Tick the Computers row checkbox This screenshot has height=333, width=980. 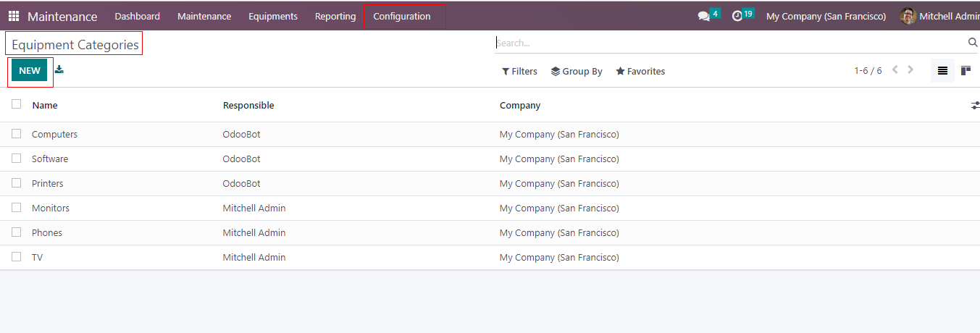click(x=17, y=134)
